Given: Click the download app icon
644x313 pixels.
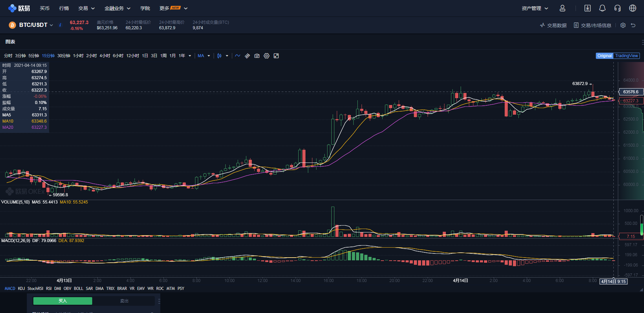Looking at the screenshot, I should (588, 8).
